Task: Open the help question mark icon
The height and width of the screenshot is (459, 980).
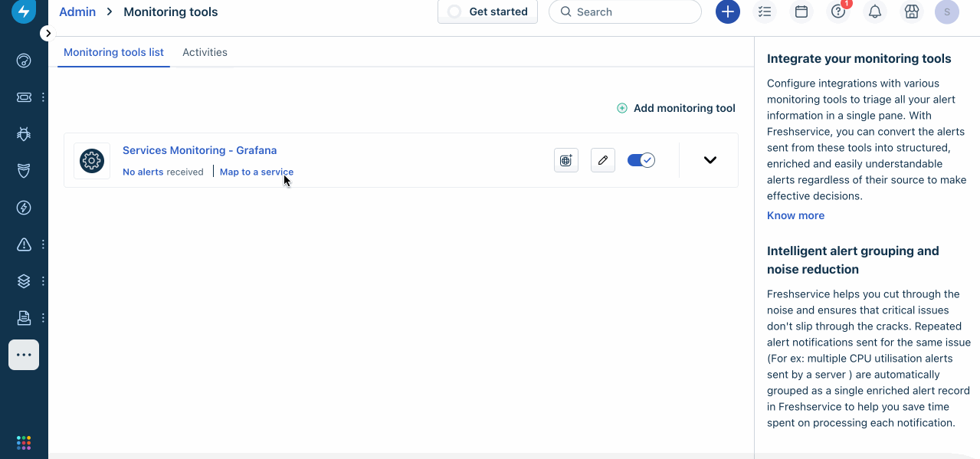Action: tap(838, 11)
